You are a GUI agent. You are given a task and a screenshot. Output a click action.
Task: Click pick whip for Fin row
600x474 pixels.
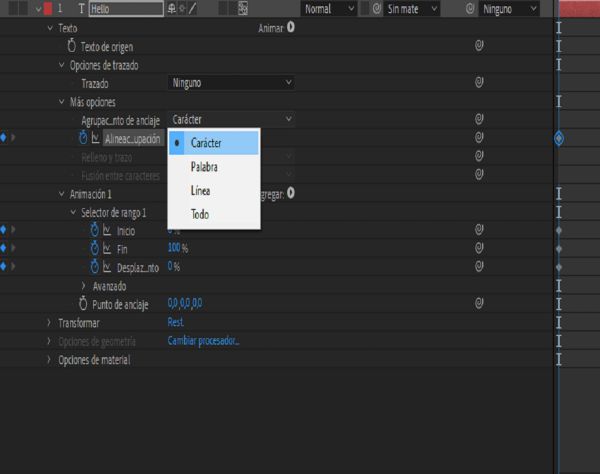coord(479,248)
